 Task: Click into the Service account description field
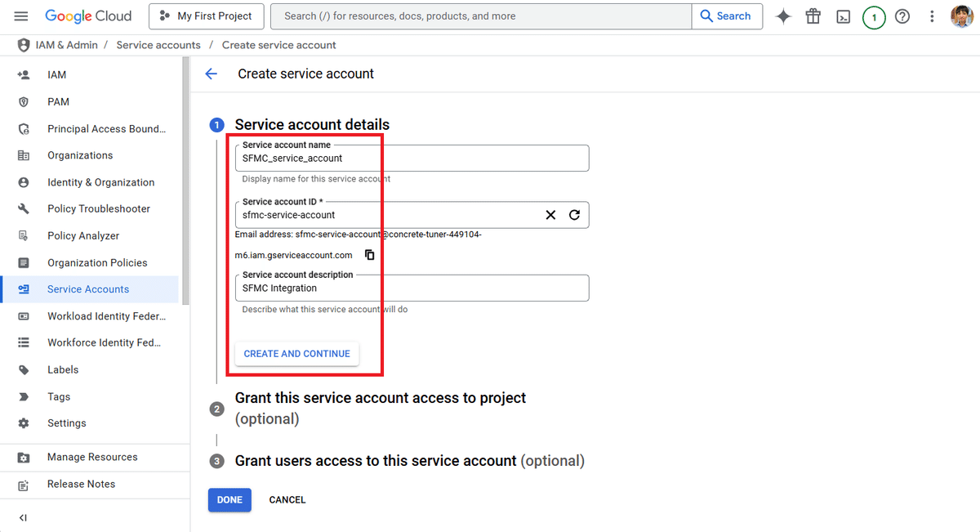coord(412,288)
